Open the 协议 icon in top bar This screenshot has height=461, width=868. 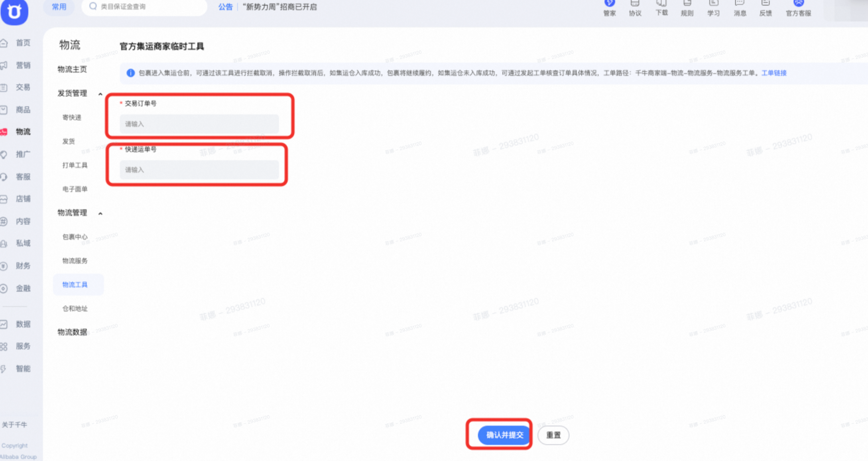click(635, 3)
